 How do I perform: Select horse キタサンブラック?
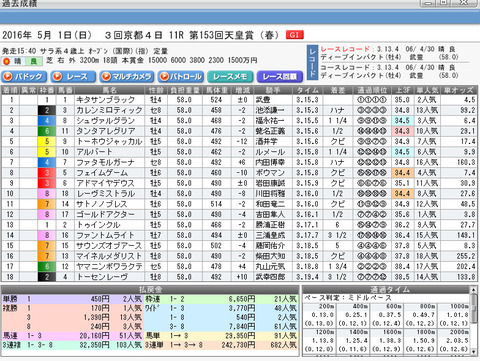coord(105,100)
